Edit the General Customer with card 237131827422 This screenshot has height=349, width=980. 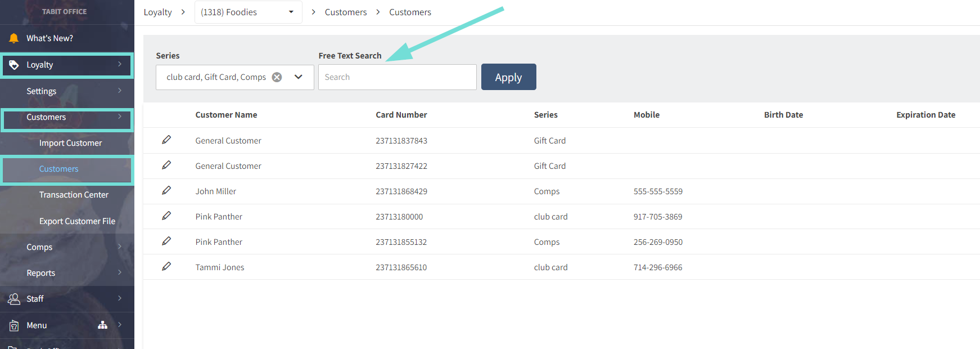(166, 165)
